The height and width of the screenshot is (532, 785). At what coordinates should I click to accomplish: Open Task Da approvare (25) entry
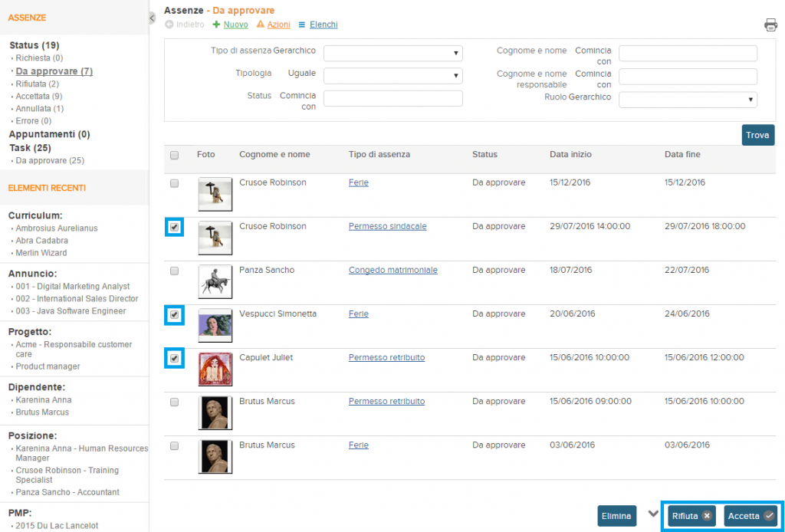tap(50, 161)
